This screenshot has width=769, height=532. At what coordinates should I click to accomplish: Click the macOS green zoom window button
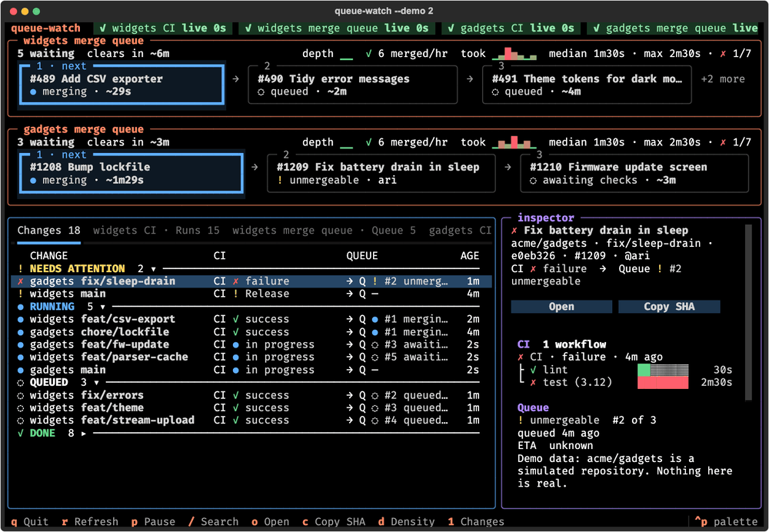pyautogui.click(x=36, y=11)
